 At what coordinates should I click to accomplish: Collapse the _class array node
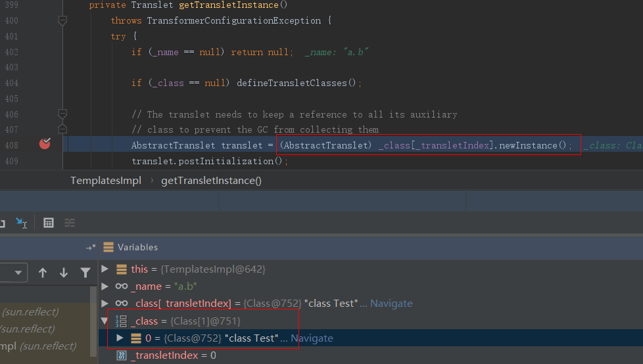tap(105, 321)
